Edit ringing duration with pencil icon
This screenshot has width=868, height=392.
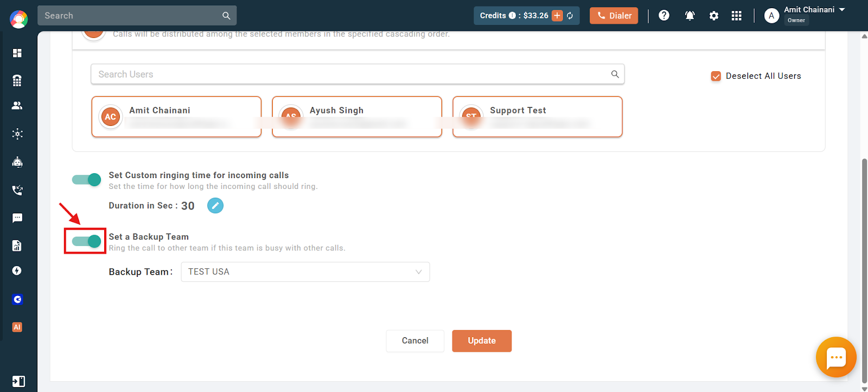(215, 206)
